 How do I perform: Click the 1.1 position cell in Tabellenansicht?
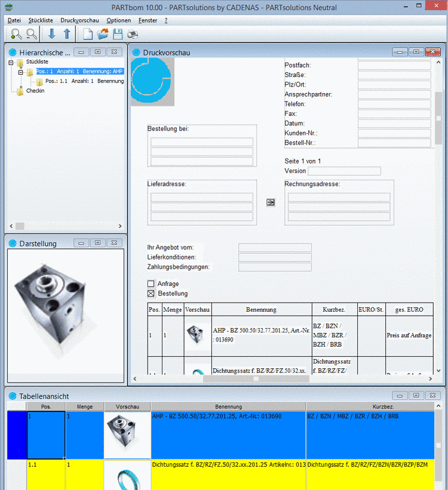[46, 474]
